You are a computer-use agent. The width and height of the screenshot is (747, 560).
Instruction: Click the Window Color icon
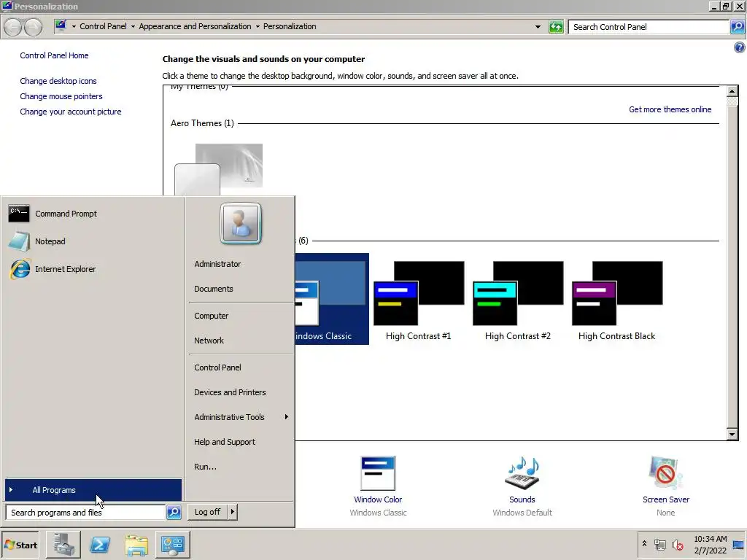point(378,473)
